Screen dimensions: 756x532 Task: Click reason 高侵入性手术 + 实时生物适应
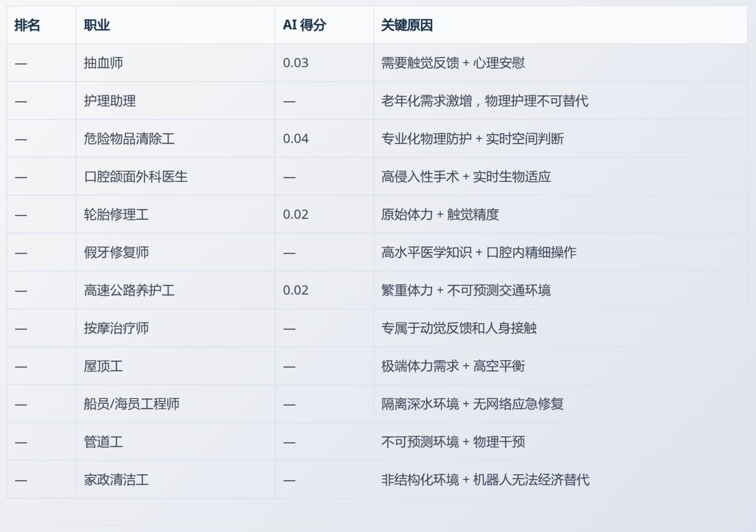click(x=466, y=176)
